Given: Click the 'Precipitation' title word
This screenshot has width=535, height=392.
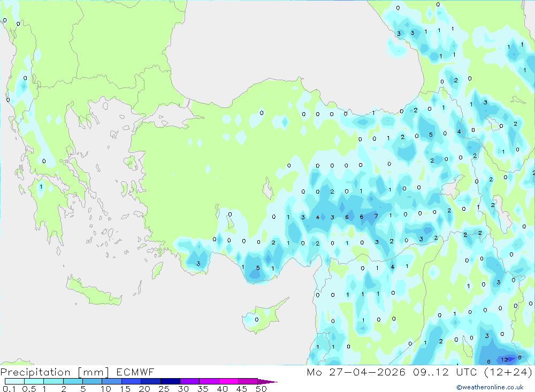Looking at the screenshot, I should (35, 372).
